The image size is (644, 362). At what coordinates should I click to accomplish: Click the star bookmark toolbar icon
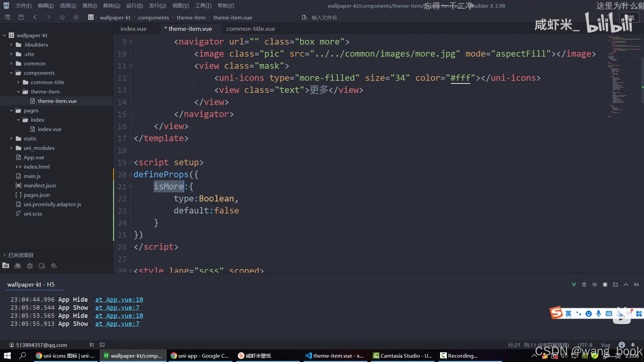pyautogui.click(x=62, y=17)
